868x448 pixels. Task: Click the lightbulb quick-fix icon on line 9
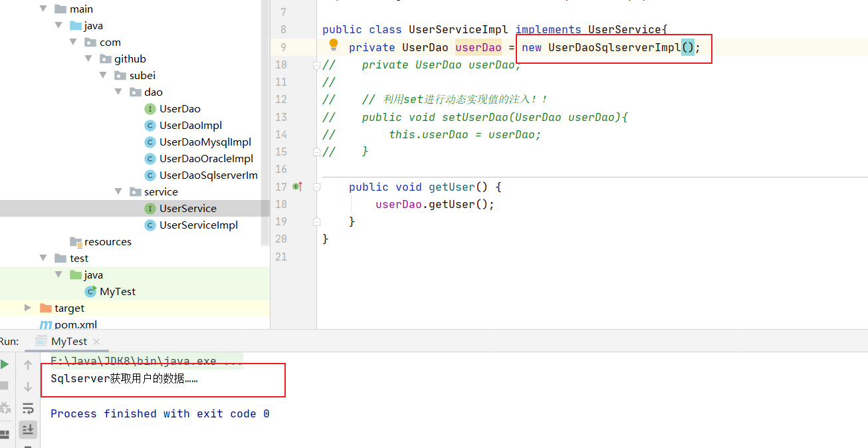pyautogui.click(x=334, y=45)
